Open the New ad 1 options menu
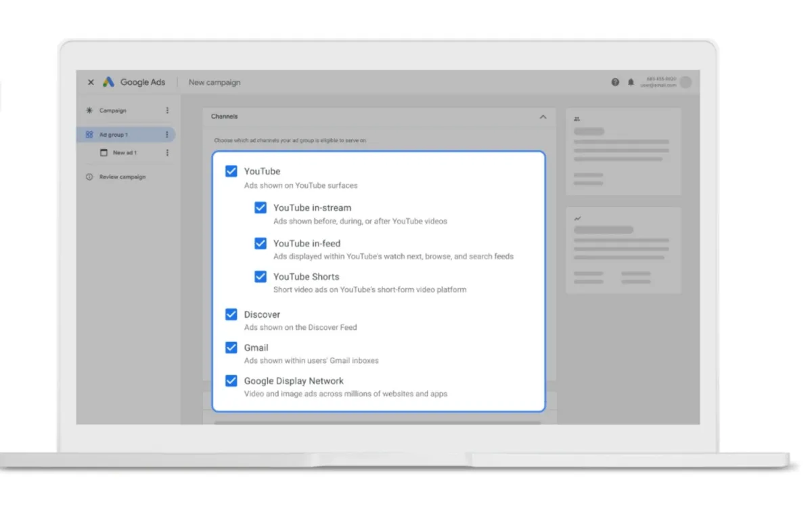 [x=167, y=152]
